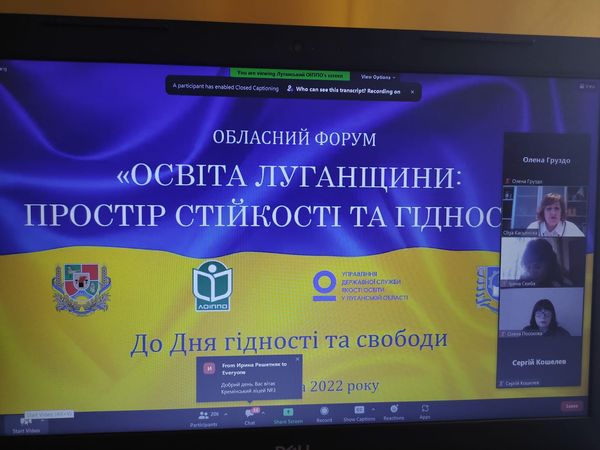Expand the arrow next to Show Captions
This screenshot has height=450, width=600.
(x=373, y=409)
